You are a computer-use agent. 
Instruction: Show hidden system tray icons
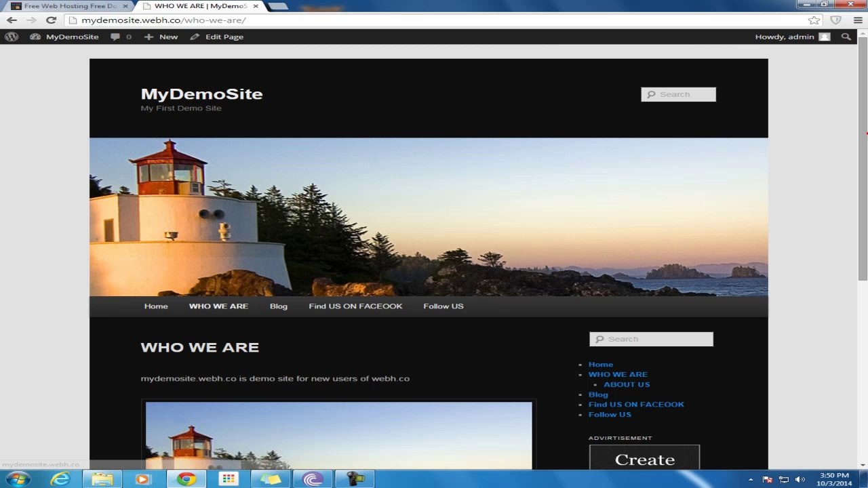pyautogui.click(x=751, y=480)
